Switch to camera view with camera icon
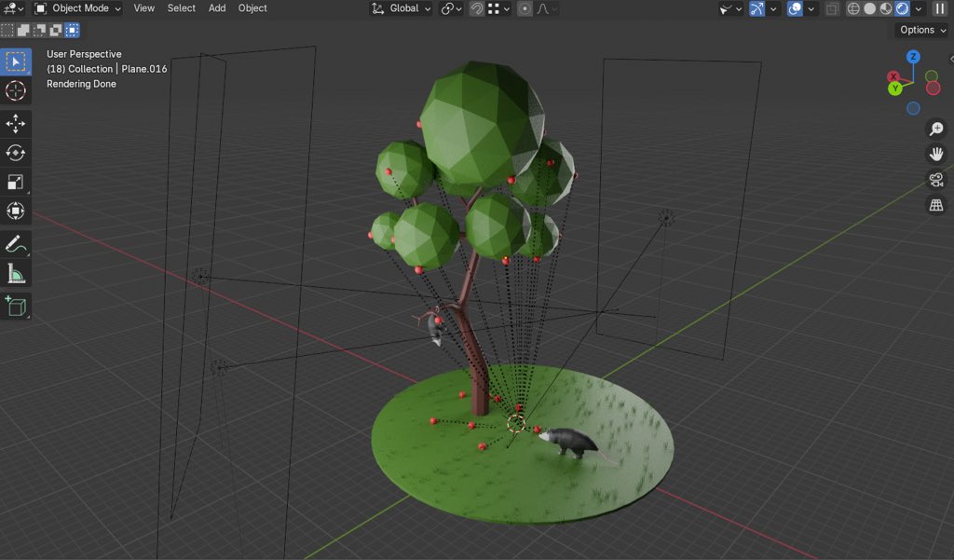Image resolution: width=954 pixels, height=560 pixels. [x=935, y=180]
